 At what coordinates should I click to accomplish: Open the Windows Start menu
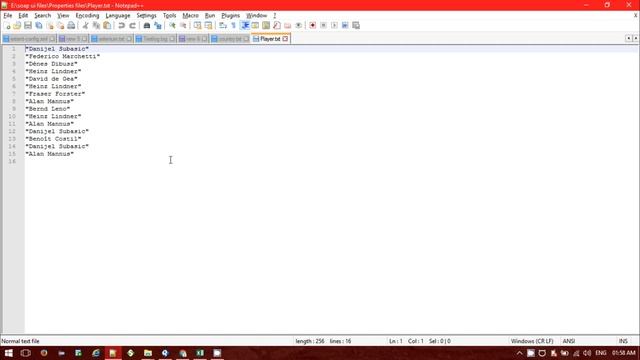[9, 353]
